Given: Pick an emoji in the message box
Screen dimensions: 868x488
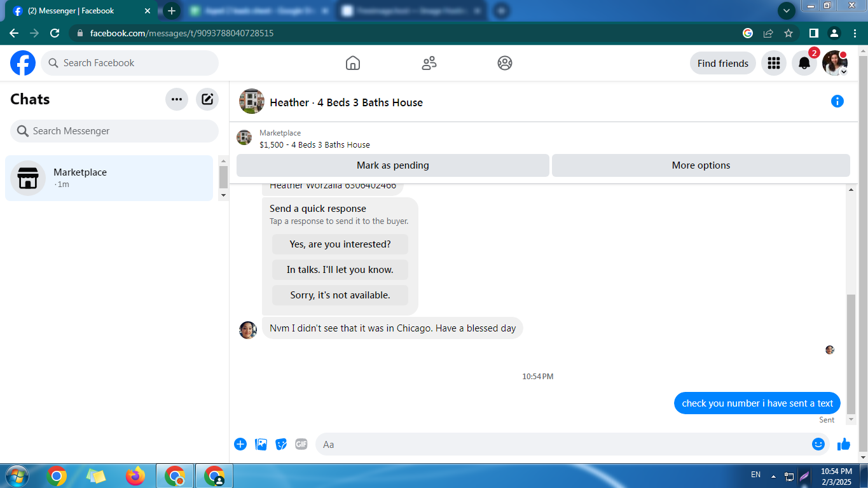Looking at the screenshot, I should click(x=818, y=444).
